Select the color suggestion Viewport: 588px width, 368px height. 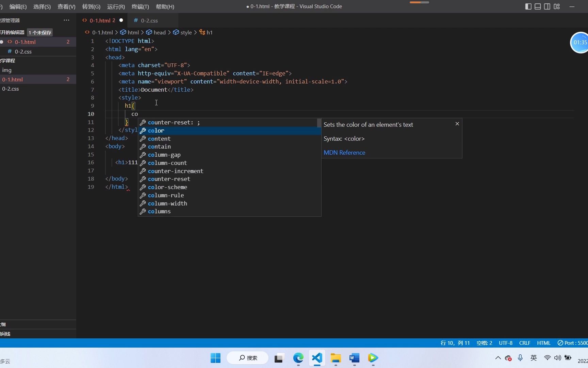[229, 131]
